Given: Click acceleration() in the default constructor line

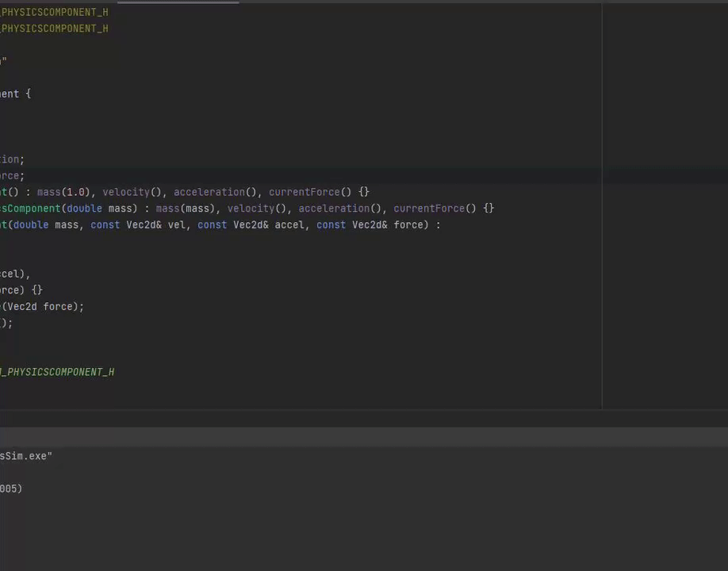Looking at the screenshot, I should click(215, 192).
